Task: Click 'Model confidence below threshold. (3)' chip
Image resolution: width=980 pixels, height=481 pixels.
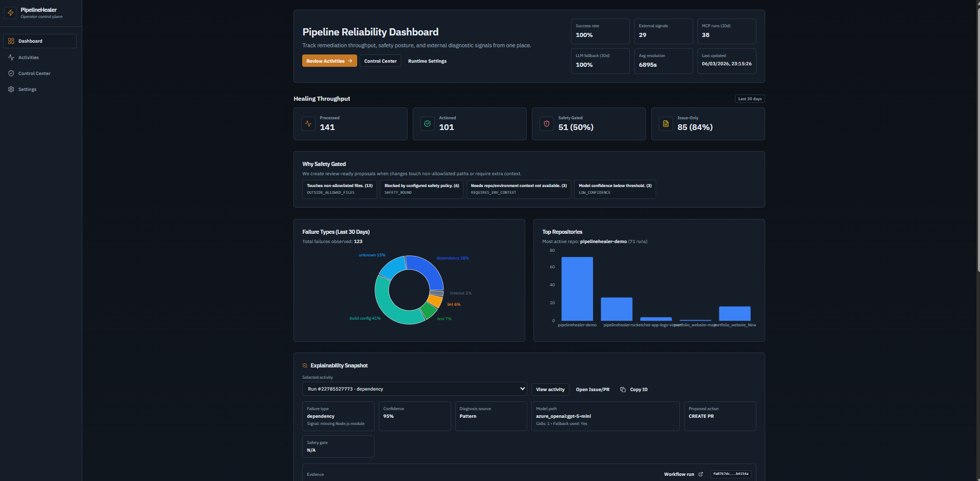Action: click(615, 189)
